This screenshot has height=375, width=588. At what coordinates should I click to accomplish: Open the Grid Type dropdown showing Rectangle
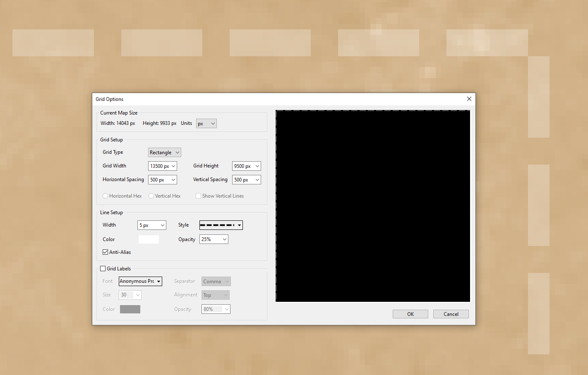click(x=164, y=153)
